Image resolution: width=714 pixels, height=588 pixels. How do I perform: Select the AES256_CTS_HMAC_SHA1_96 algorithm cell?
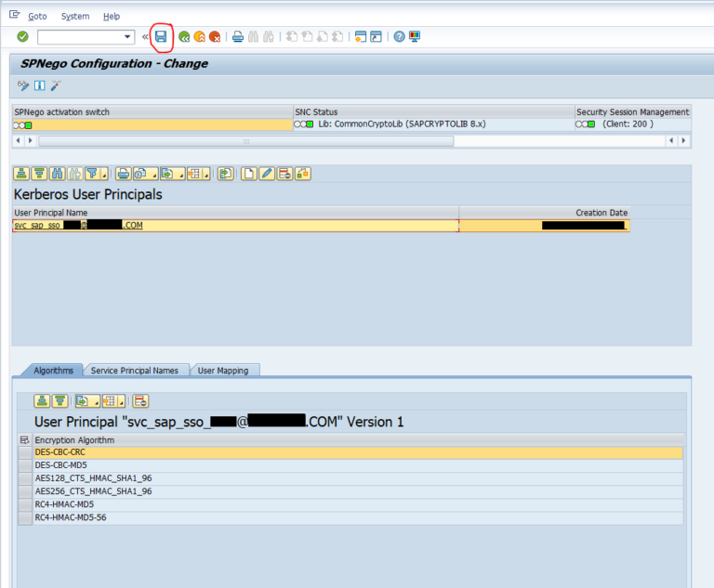click(358, 491)
